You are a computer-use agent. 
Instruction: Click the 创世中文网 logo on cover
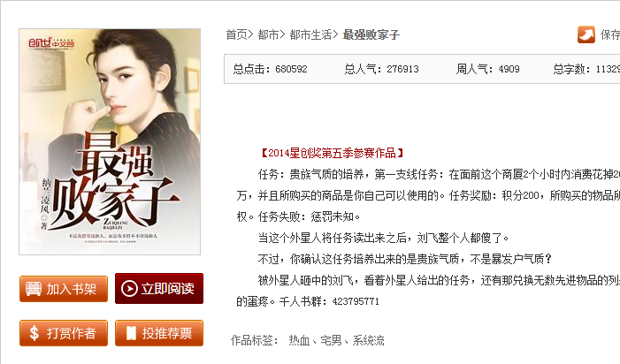tap(51, 43)
